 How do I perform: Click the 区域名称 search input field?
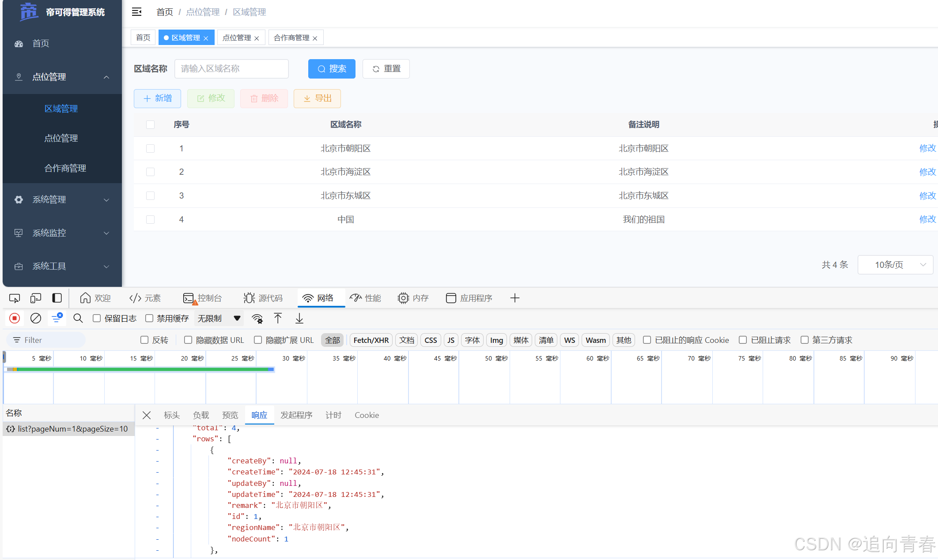click(x=231, y=69)
